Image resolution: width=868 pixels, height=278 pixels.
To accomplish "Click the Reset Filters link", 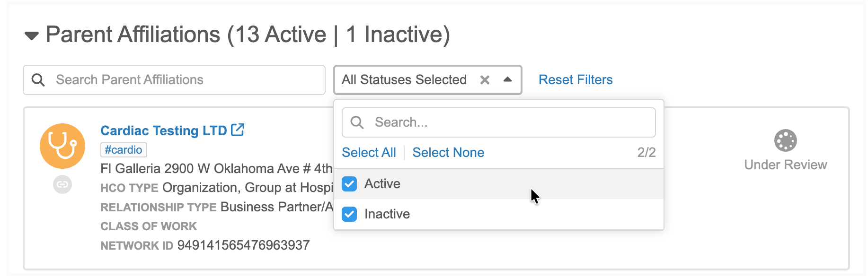I will tap(576, 80).
